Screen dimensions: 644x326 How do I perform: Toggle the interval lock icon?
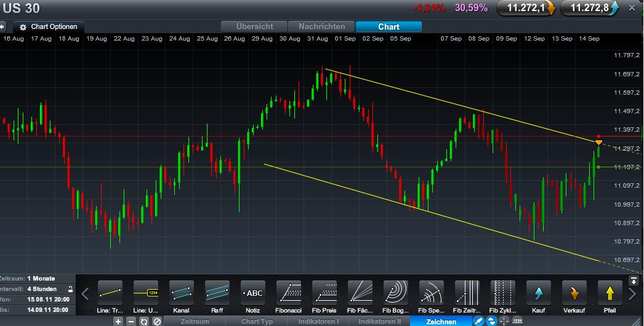(x=70, y=289)
